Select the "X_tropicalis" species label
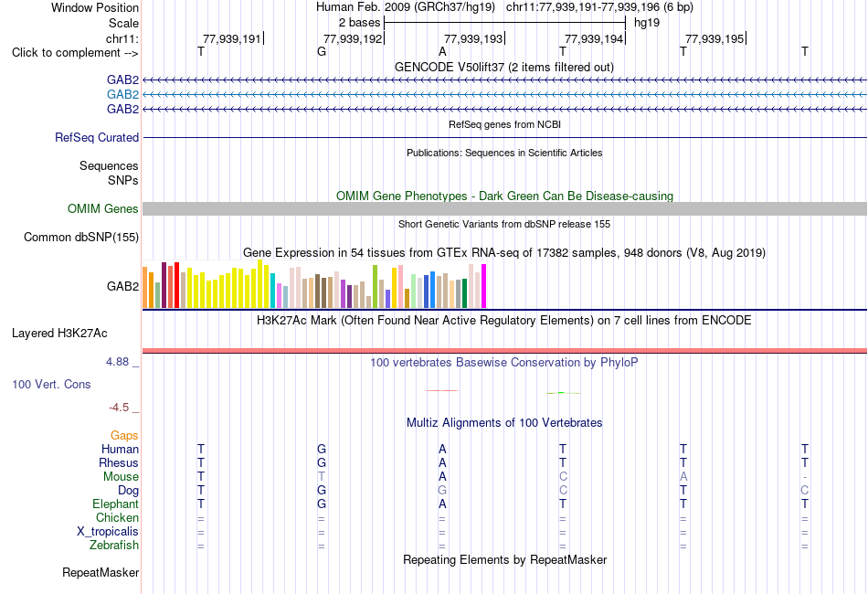The image size is (868, 594). (108, 532)
